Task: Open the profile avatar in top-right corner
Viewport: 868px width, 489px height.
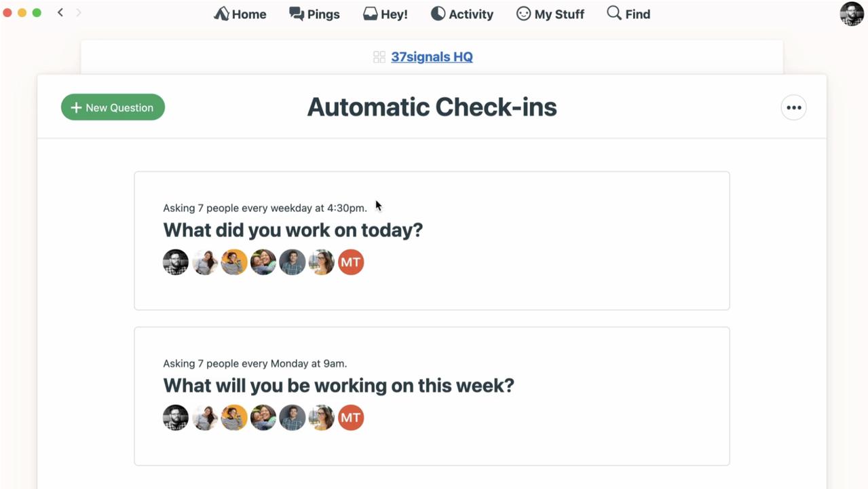Action: [852, 14]
